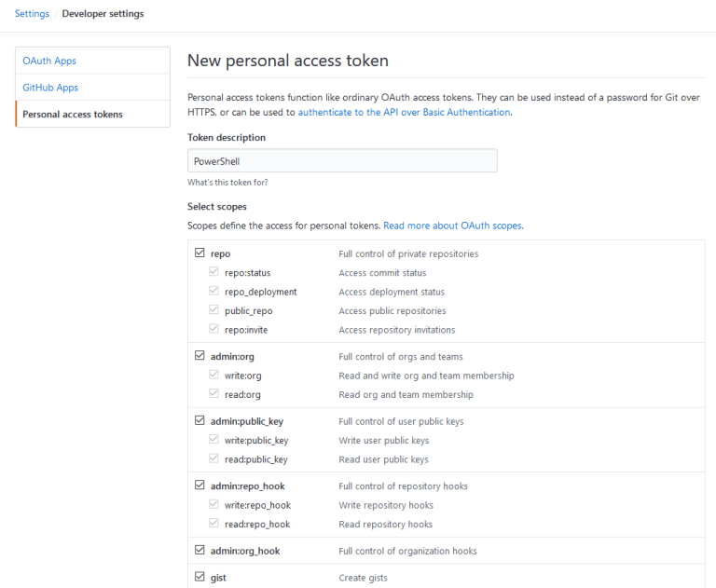This screenshot has width=716, height=588.
Task: Uncheck the admin:public_key checkbox
Action: (200, 420)
